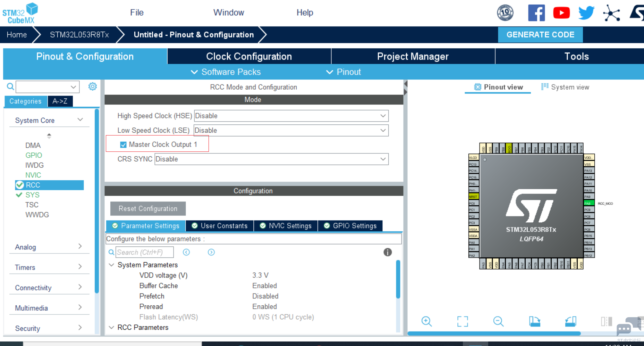Switch to Project Manager tab
This screenshot has height=346, width=644.
pyautogui.click(x=413, y=56)
